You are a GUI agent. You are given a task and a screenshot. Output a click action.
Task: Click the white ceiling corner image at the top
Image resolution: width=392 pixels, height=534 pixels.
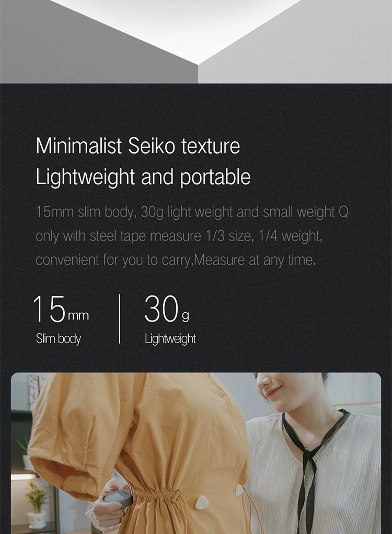tap(196, 41)
